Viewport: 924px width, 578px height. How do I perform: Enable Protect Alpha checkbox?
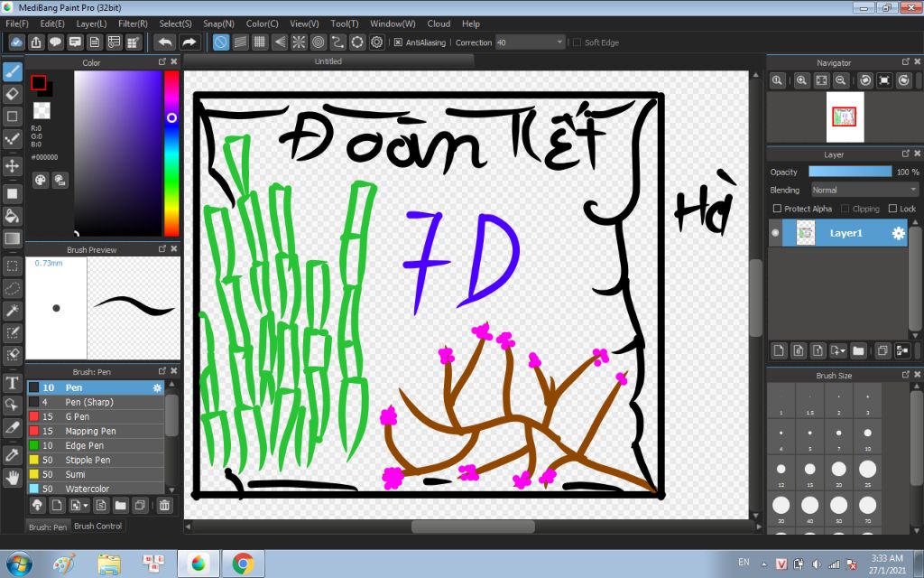click(777, 209)
